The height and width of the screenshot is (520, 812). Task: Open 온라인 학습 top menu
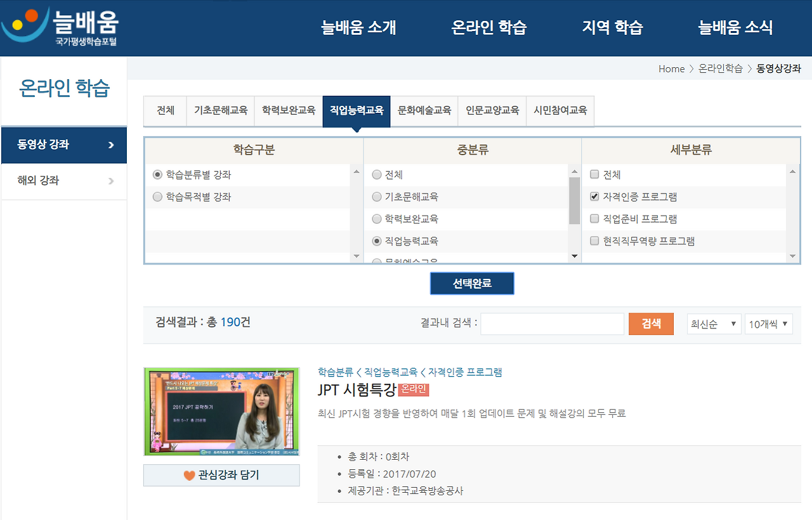pos(489,28)
